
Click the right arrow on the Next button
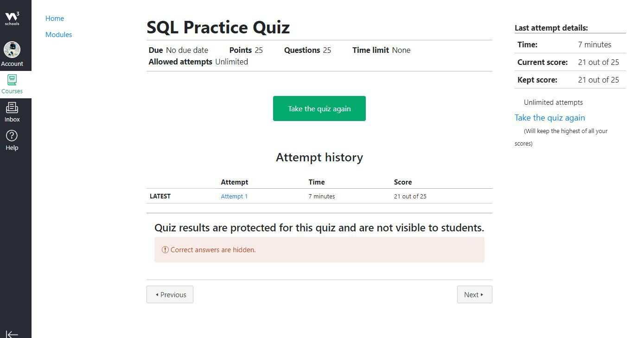[x=482, y=294]
